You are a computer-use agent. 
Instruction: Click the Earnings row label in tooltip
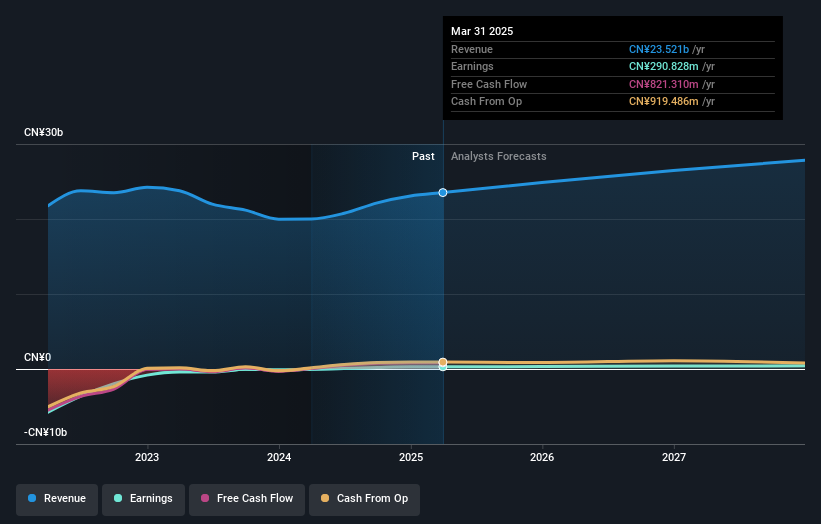coord(472,66)
